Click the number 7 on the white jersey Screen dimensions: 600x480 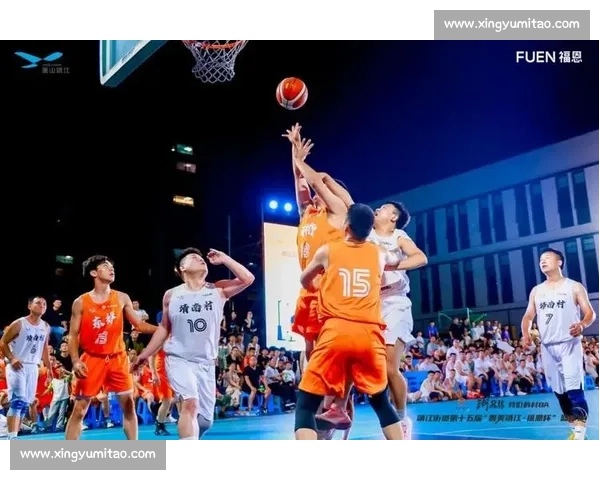pos(549,318)
